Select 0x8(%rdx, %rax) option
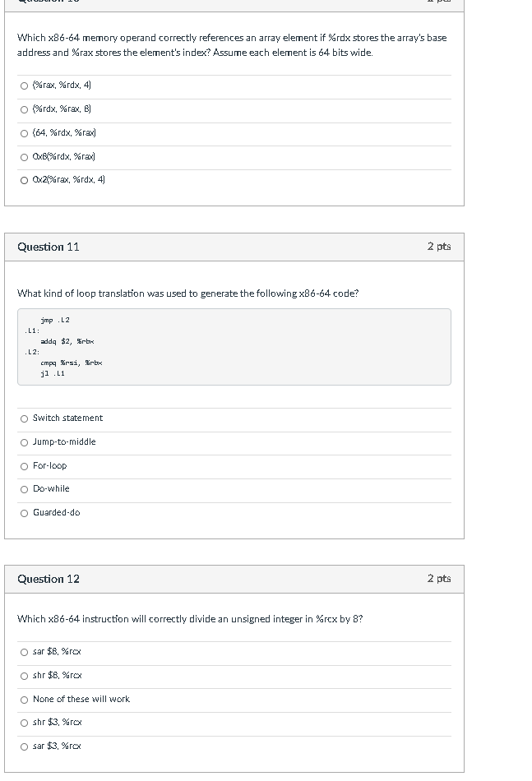Screen dimensions: 532x781 pyautogui.click(x=25, y=156)
